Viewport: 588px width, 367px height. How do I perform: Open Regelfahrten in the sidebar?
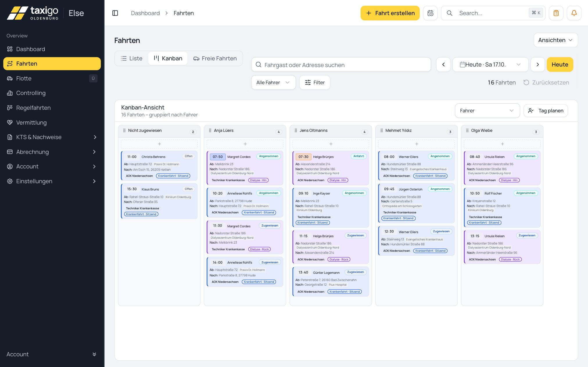coord(52,108)
